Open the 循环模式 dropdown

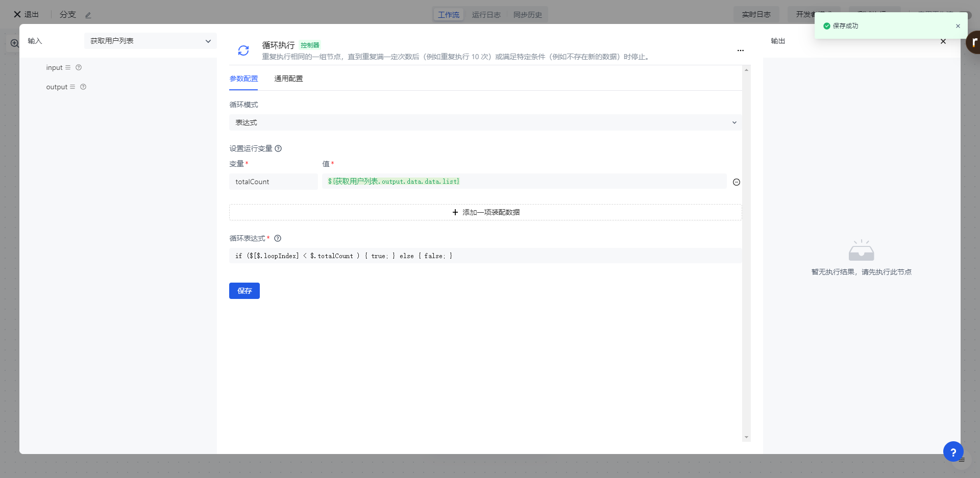pos(485,122)
